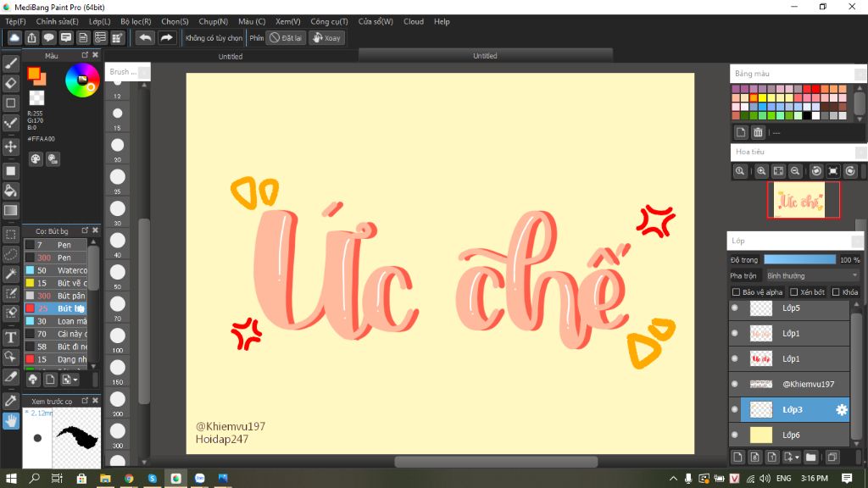Select the Bucket fill tool
Image resolution: width=868 pixels, height=488 pixels.
[10, 191]
